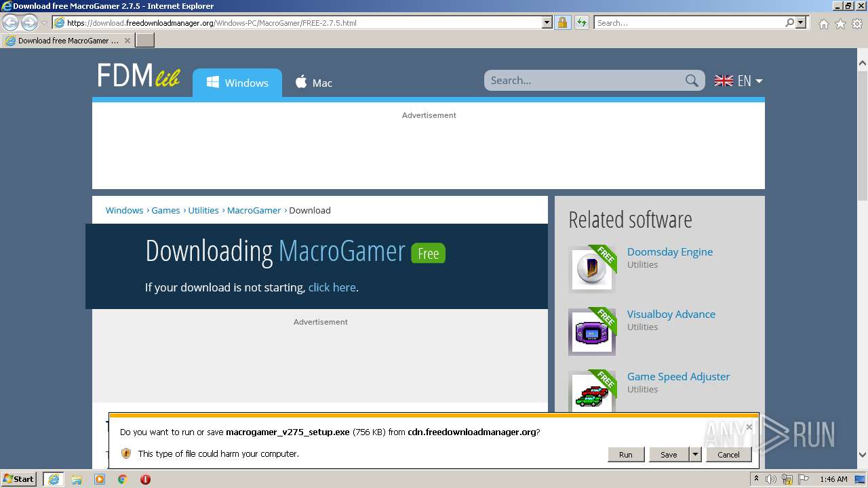Open the Game Speed Adjuster title link
The image size is (868, 488).
click(x=679, y=376)
